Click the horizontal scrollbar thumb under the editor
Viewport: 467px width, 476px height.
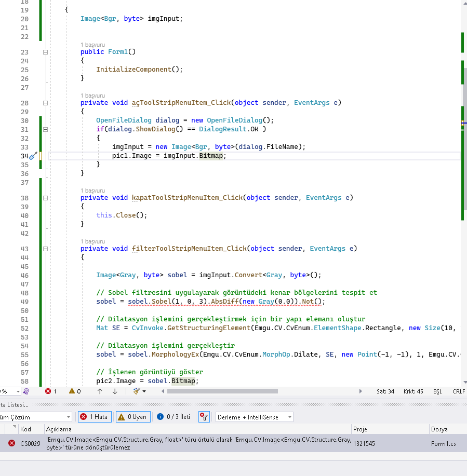[222, 391]
